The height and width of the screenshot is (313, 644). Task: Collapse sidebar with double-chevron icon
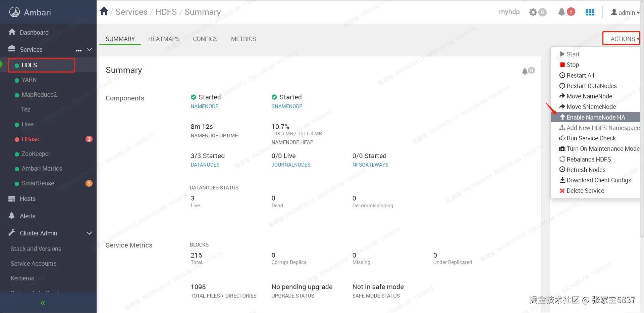pos(43,303)
